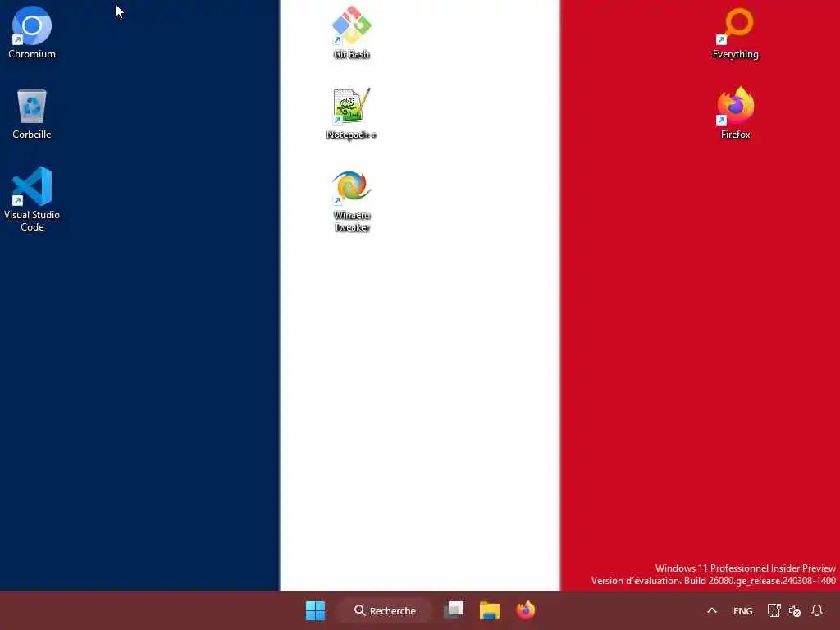The height and width of the screenshot is (630, 840).
Task: Click the muted volume tray icon
Action: [795, 610]
